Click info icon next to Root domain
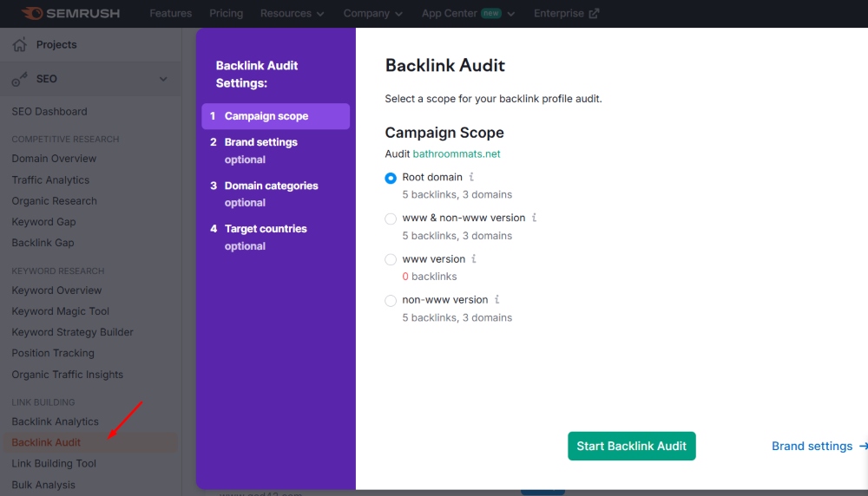868x496 pixels. pos(471,177)
